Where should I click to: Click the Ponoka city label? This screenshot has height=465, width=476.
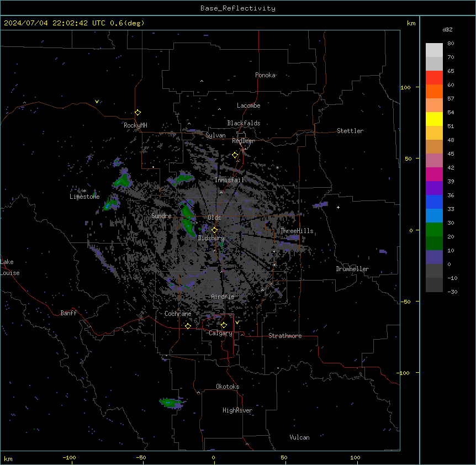(265, 75)
